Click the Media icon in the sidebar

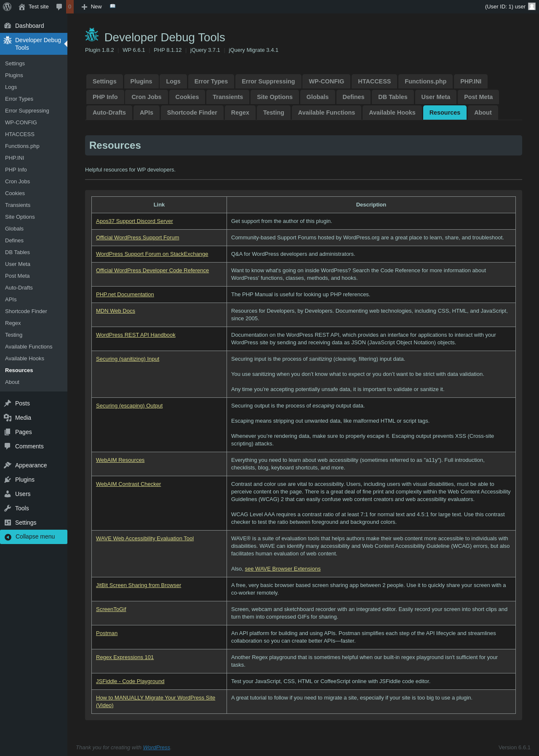pos(8,418)
